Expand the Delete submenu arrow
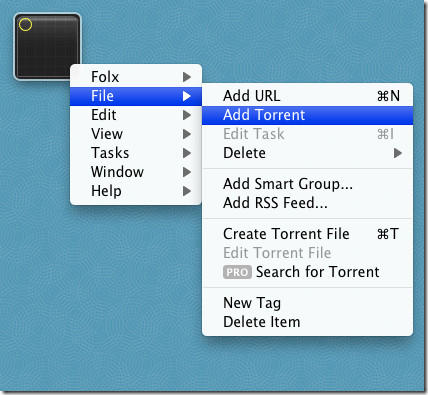Screen dimensions: 428x395 click(397, 153)
